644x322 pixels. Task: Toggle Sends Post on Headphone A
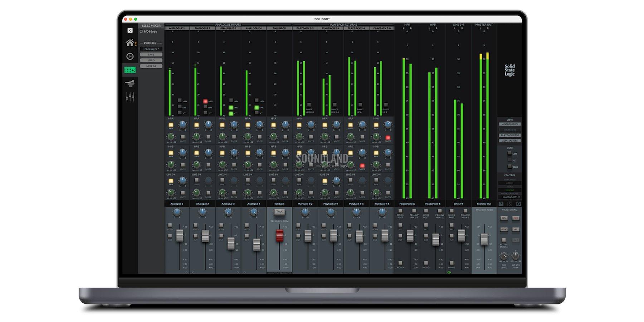[400, 211]
